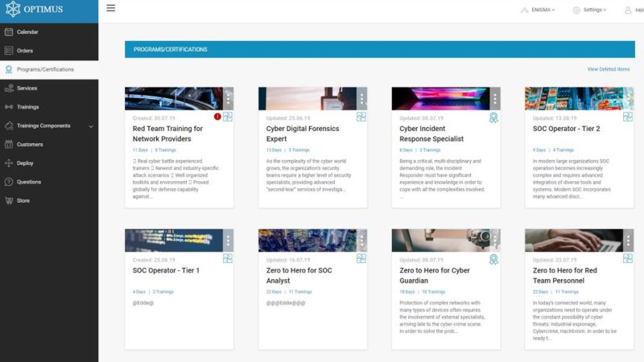Viewport: 644px width, 362px height.
Task: Open Cyber Digital Forensics Expert title
Action: coord(303,134)
